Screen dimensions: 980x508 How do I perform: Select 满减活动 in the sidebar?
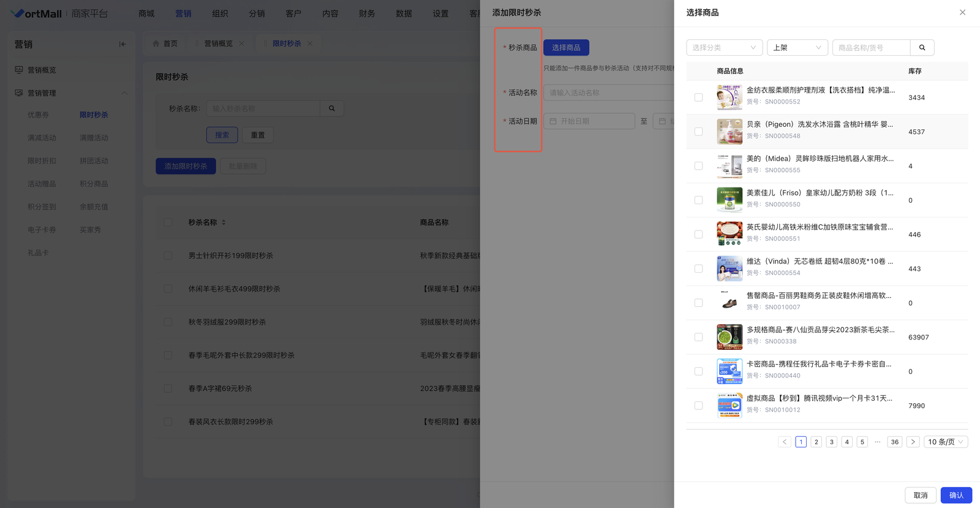(x=42, y=138)
